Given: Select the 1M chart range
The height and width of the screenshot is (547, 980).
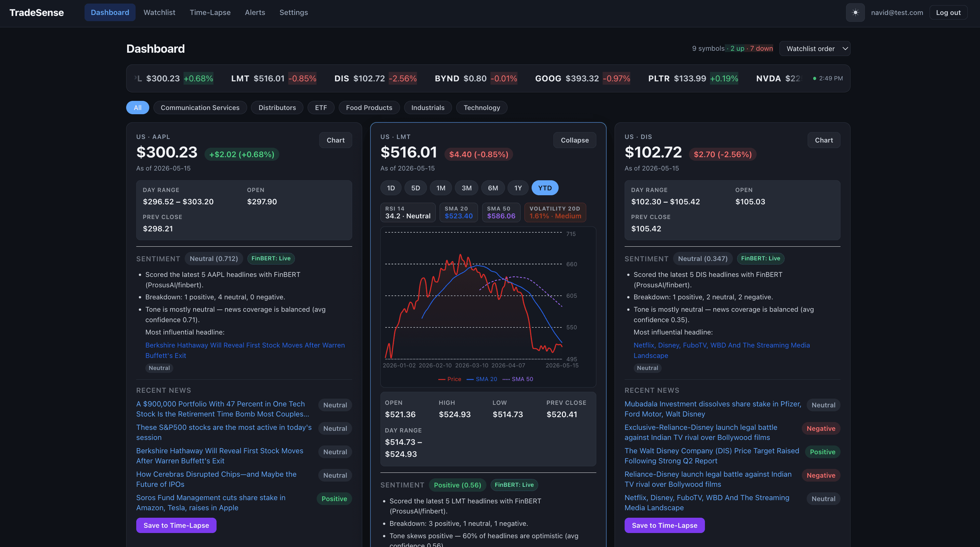Looking at the screenshot, I should coord(441,188).
